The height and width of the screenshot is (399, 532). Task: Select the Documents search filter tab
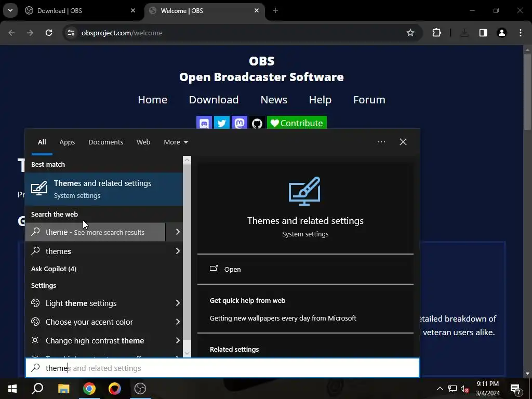click(105, 142)
